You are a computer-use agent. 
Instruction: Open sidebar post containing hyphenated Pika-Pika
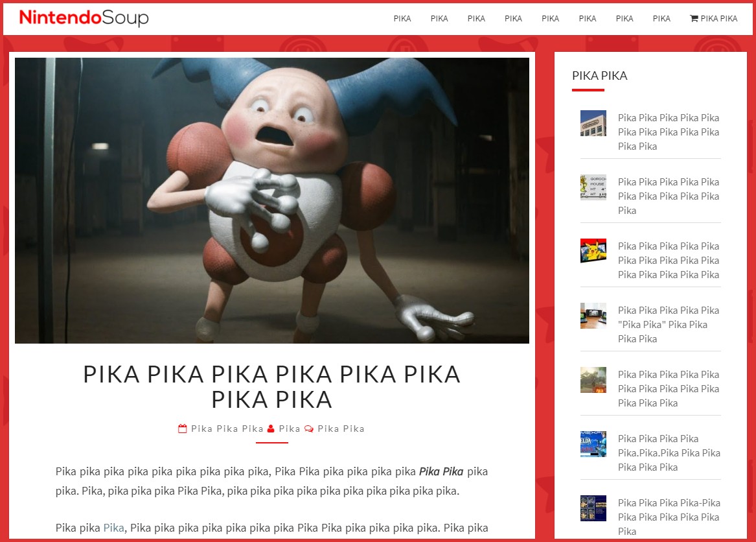click(669, 517)
